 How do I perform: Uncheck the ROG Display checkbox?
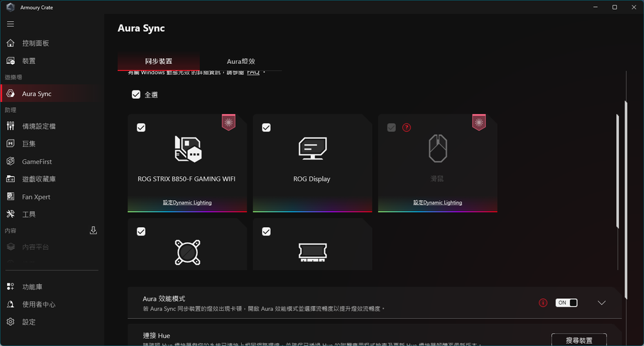coord(266,128)
